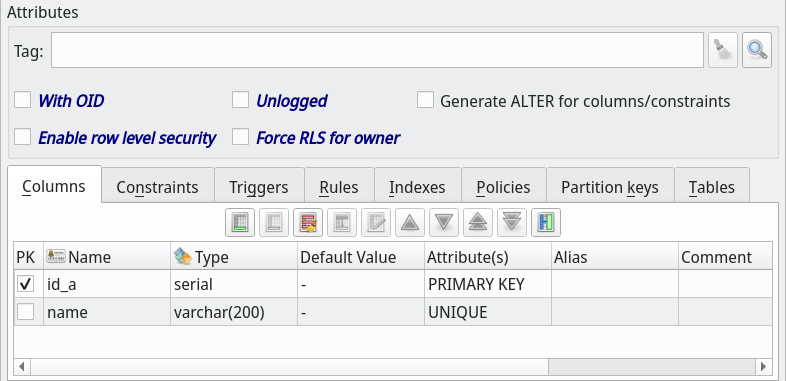Open tag search with magnifier icon

point(757,50)
